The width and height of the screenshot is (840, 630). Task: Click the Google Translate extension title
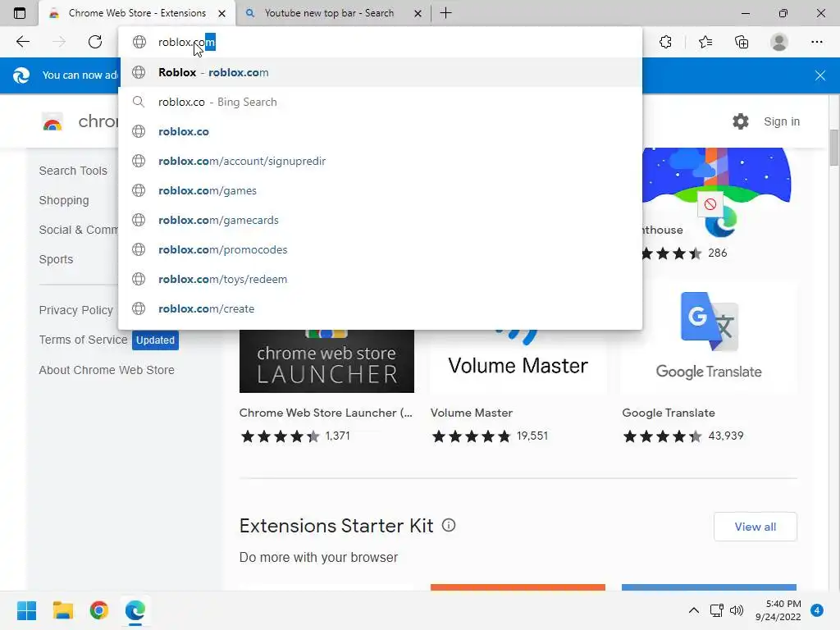pos(668,413)
